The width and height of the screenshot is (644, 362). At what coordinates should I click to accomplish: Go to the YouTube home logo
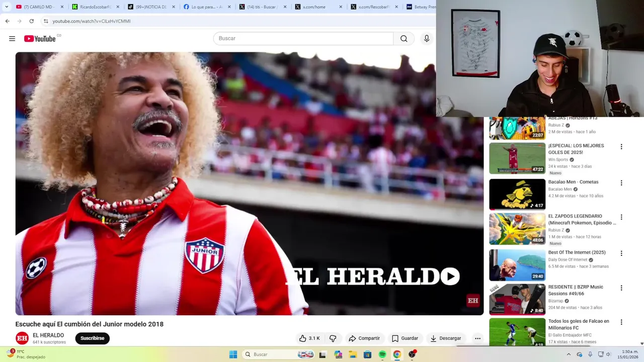[x=40, y=39]
